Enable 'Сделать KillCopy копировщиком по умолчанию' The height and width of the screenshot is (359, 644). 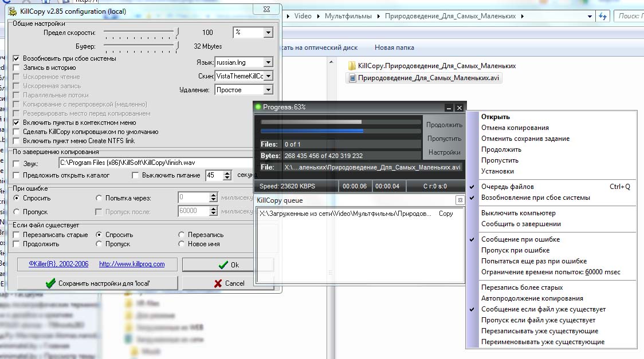point(16,132)
